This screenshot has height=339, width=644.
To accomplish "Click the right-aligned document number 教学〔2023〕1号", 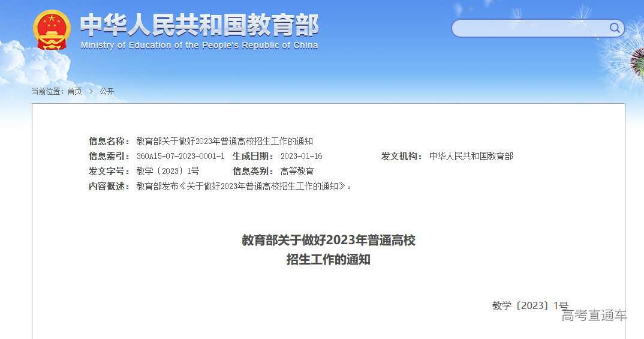I will pos(530,305).
